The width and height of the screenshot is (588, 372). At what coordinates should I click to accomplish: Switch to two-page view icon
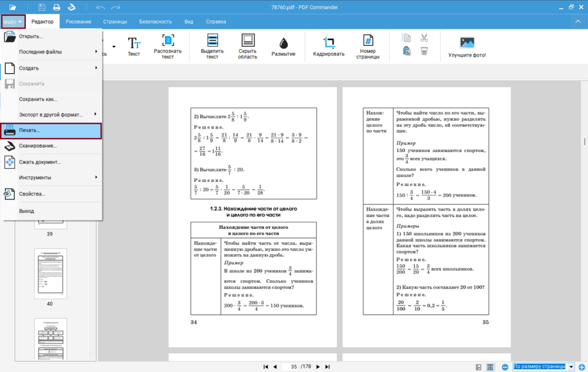coord(490,367)
